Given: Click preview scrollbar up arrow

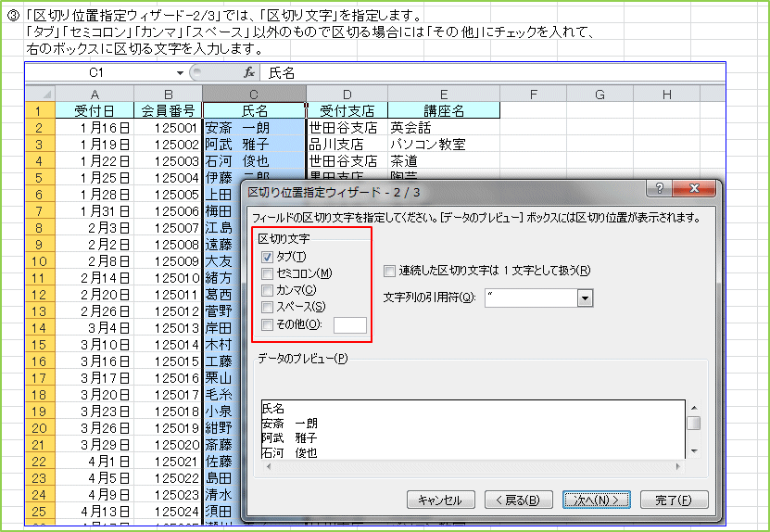Looking at the screenshot, I should [x=694, y=407].
